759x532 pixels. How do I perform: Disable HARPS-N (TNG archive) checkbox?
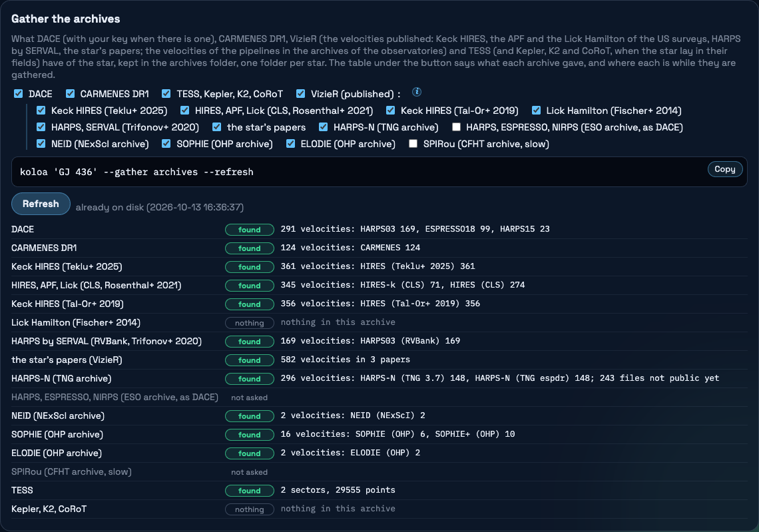[324, 127]
